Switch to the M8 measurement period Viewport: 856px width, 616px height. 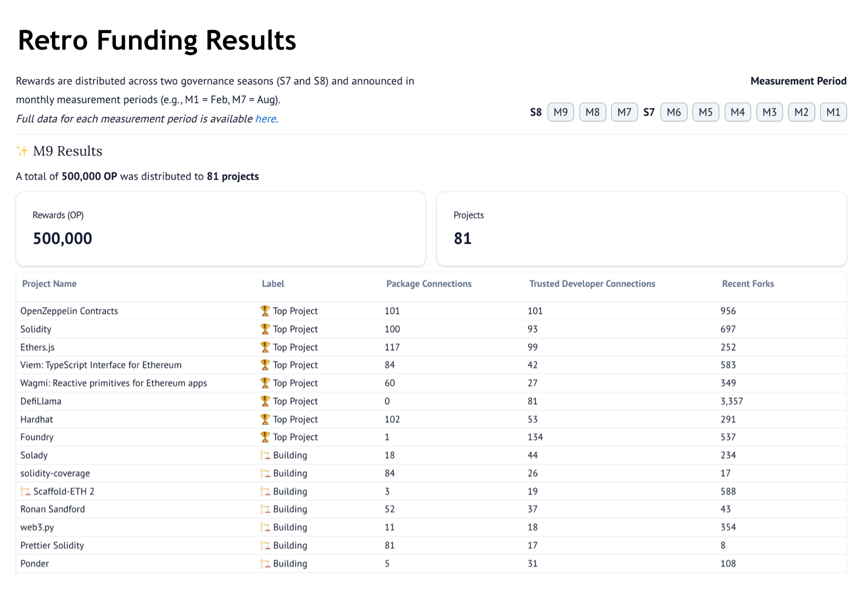pos(592,112)
